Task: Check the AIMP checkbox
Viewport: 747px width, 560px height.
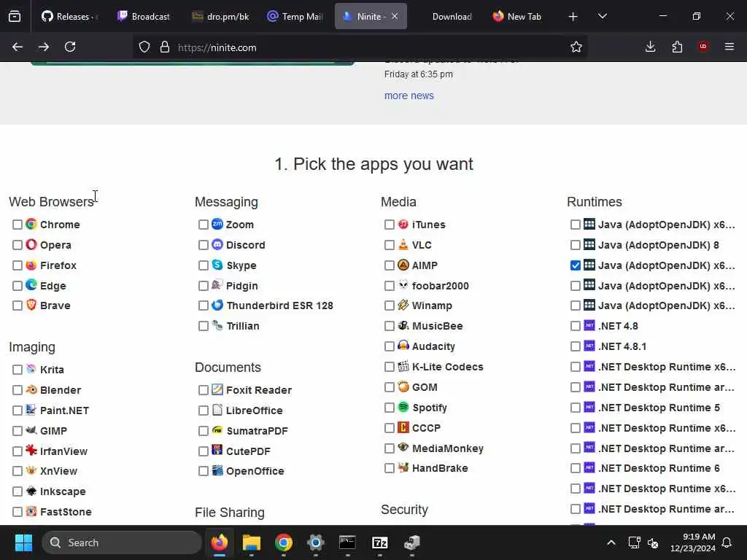Action: [390, 265]
